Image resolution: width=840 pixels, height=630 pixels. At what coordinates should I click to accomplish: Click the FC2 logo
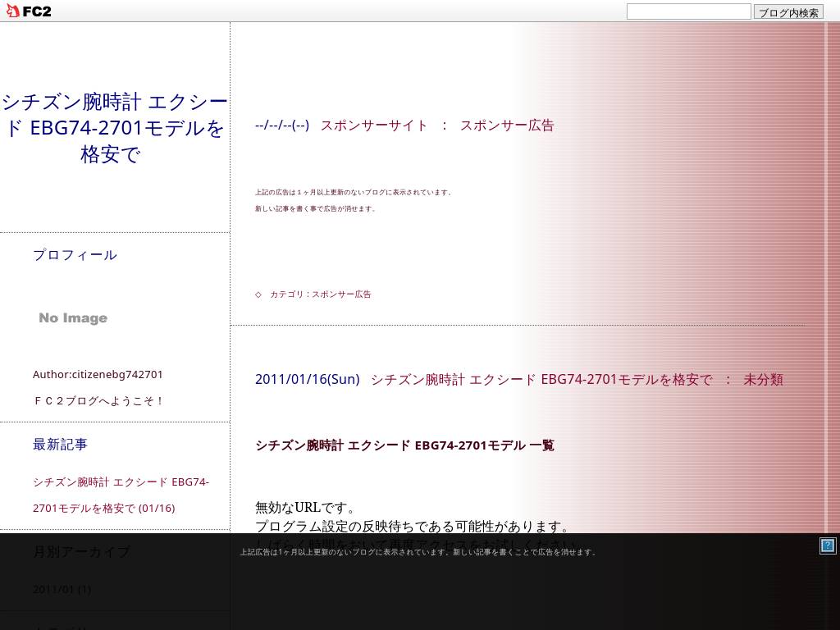(29, 11)
